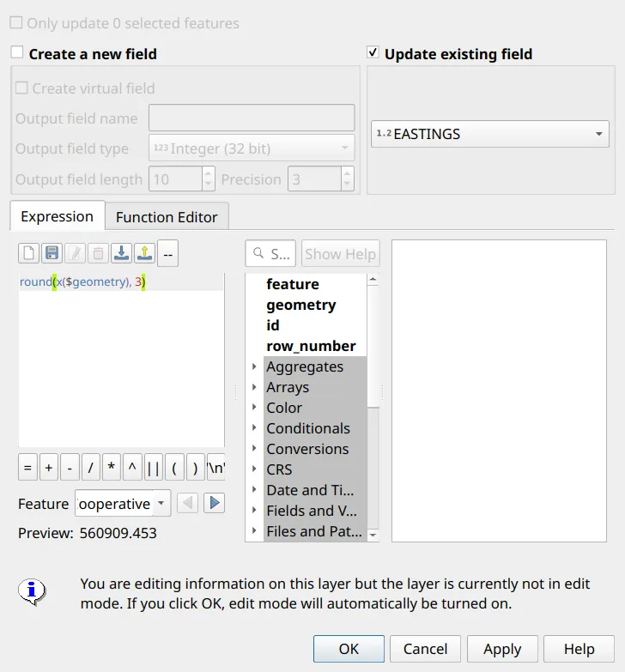Go to the next feature preview

(215, 503)
